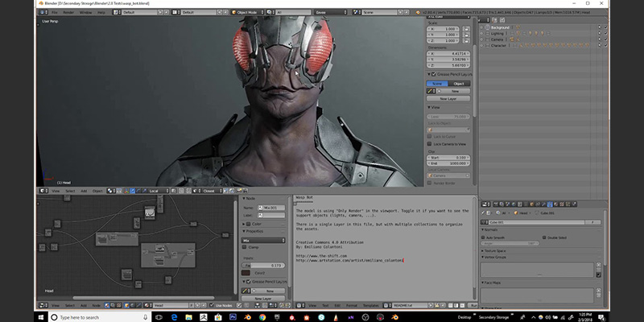Toggle the Grease Pencil Layers checkbox in the 3D view panel
The height and width of the screenshot is (322, 644).
tap(434, 74)
